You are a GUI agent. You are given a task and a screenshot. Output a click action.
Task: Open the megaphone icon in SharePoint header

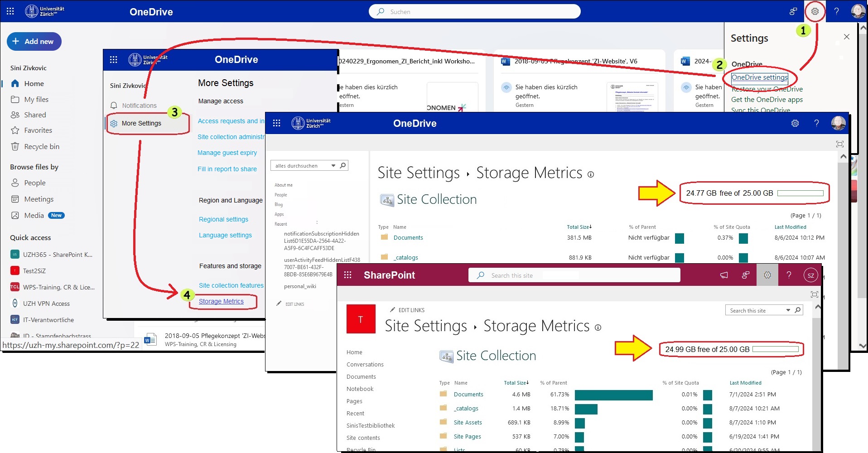pos(724,275)
